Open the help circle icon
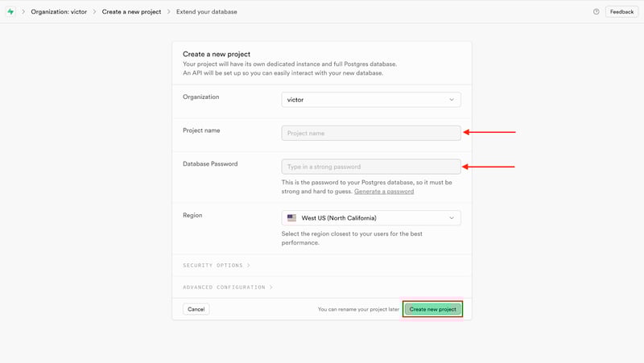The image size is (644, 363). pyautogui.click(x=596, y=11)
